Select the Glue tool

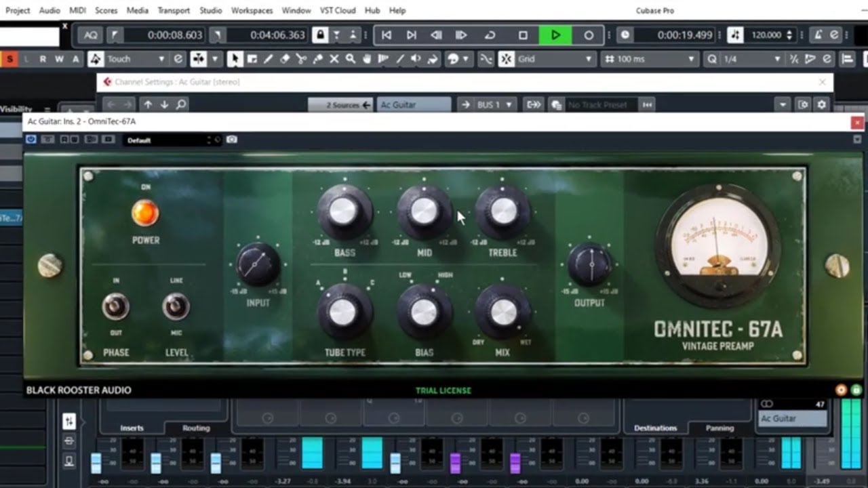[317, 59]
